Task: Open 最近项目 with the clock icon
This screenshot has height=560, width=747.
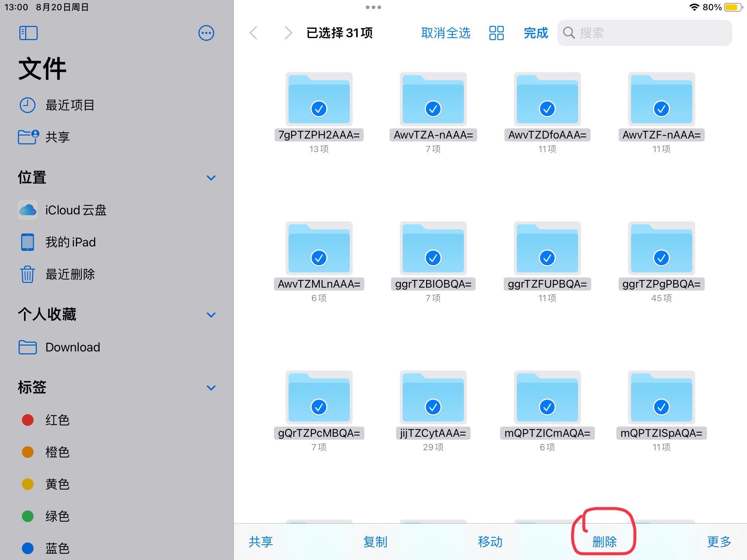Action: [57, 105]
